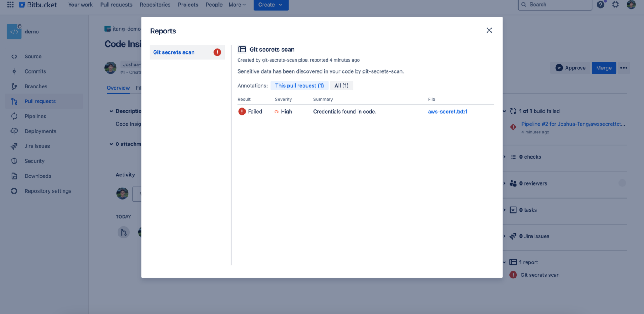Click the pull request author avatar

(110, 68)
